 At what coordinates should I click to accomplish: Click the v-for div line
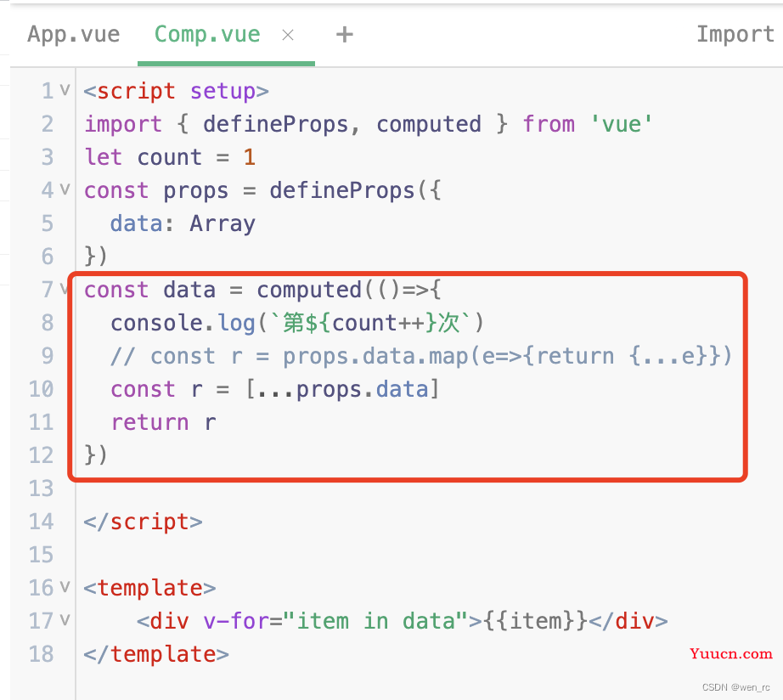(403, 621)
